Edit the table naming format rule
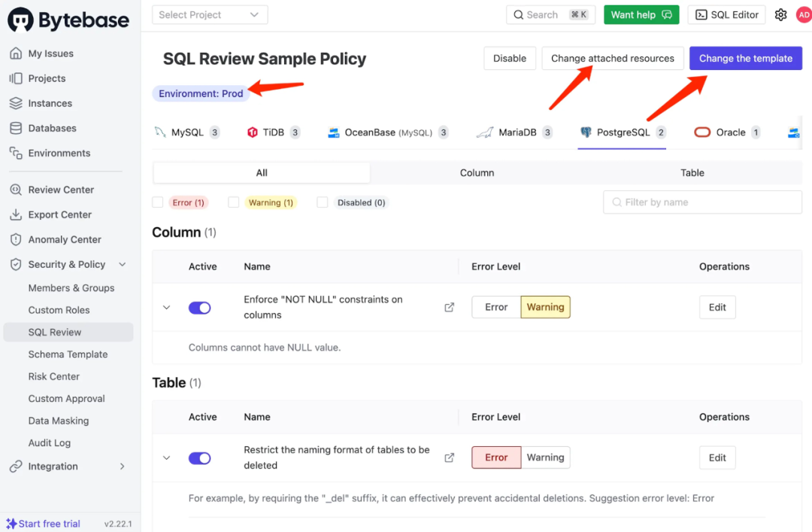The height and width of the screenshot is (532, 812). (717, 458)
